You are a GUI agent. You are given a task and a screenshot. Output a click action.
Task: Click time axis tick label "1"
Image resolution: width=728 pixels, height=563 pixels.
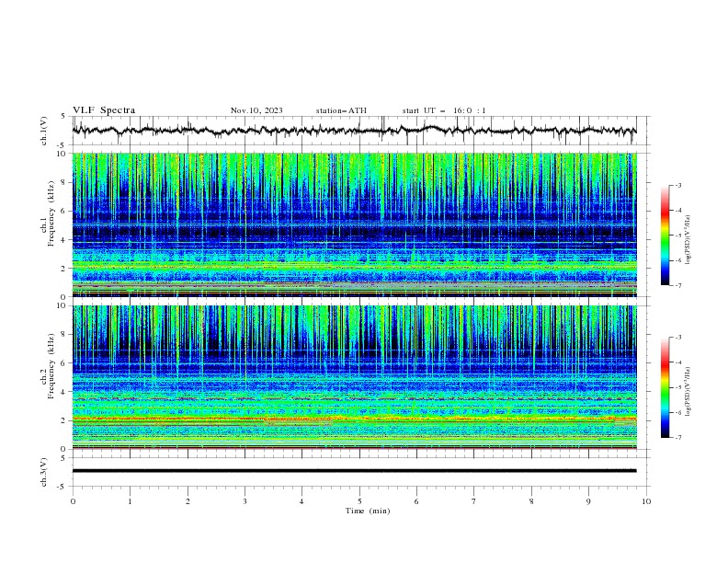point(130,501)
